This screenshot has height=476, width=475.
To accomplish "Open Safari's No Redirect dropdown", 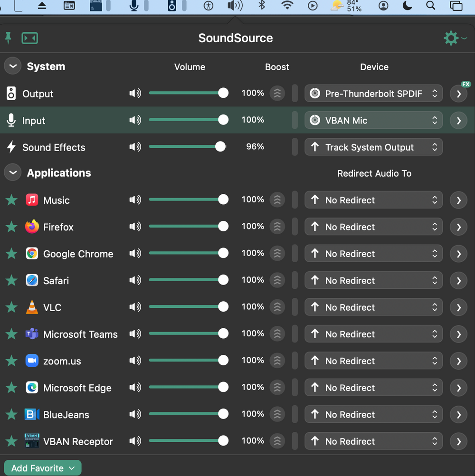I will click(373, 281).
